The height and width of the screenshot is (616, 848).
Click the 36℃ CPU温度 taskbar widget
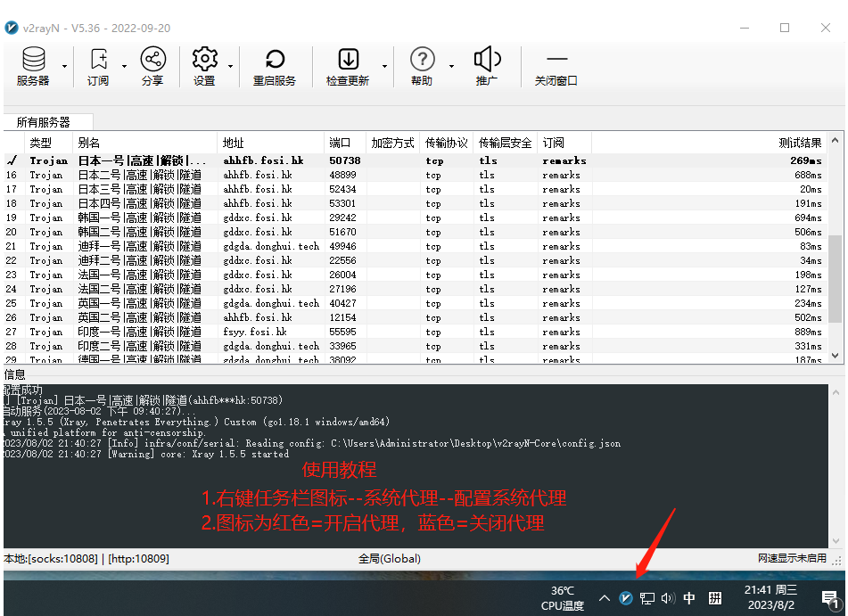coord(563,598)
